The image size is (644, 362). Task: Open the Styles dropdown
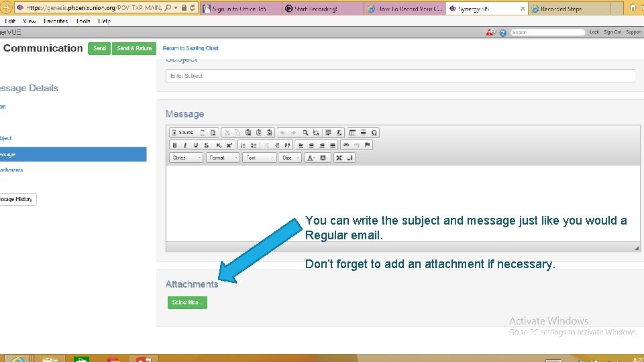[x=186, y=158]
